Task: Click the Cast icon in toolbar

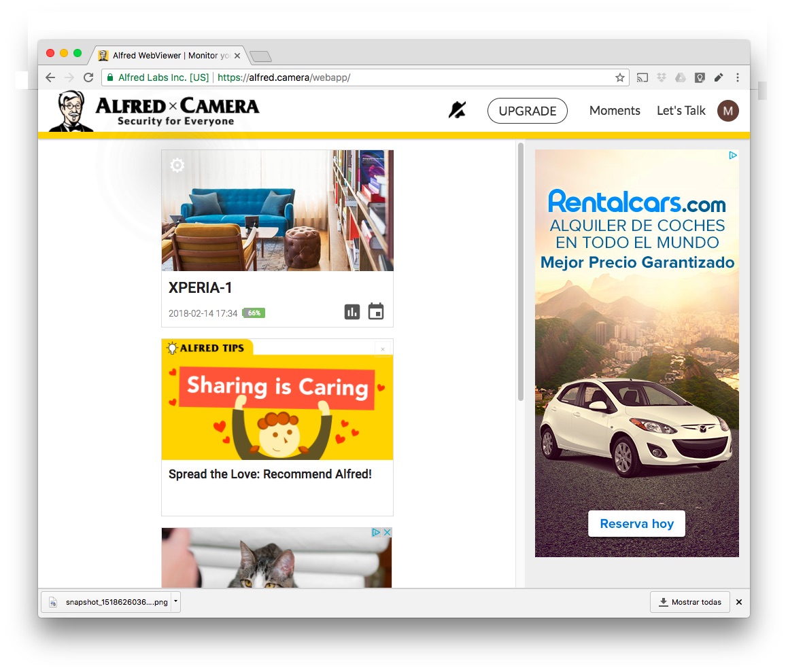Action: (642, 77)
